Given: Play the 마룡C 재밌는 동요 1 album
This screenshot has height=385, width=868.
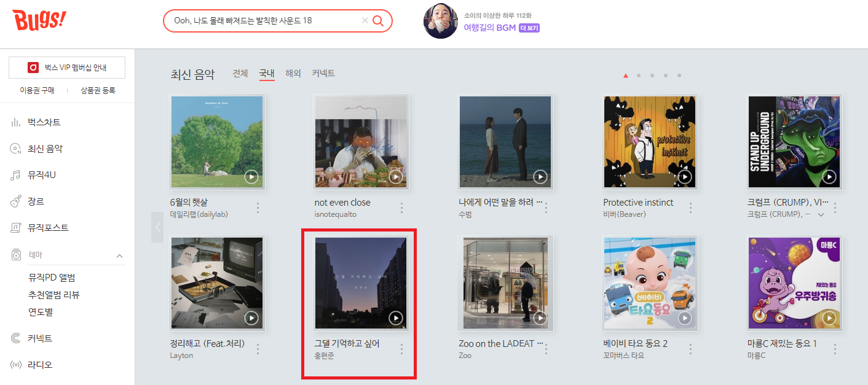Looking at the screenshot, I should click(829, 318).
